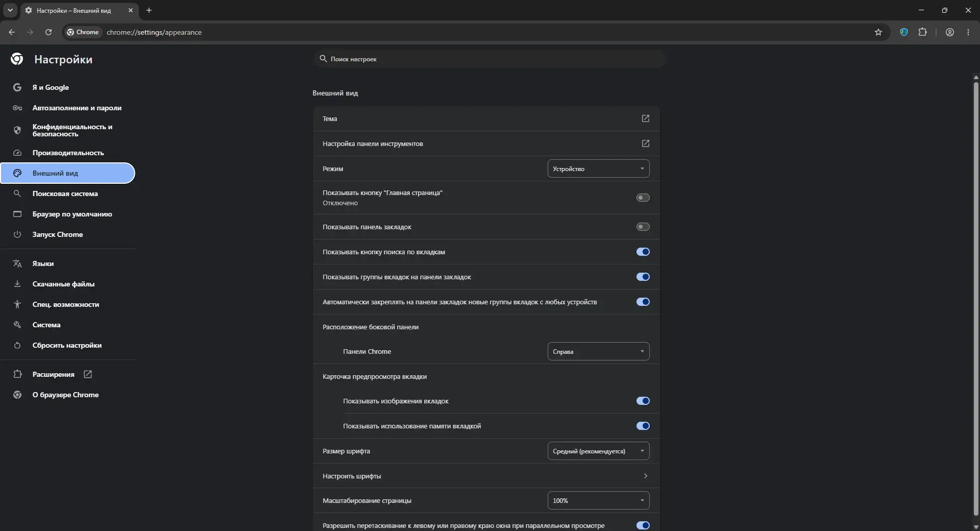Open the profile avatar icon in toolbar

click(x=950, y=32)
